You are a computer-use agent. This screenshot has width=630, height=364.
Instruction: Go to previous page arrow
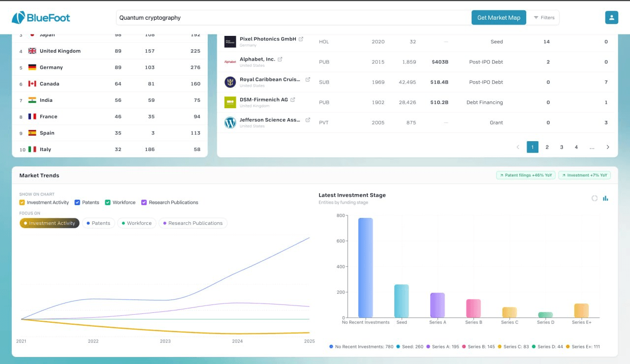[518, 147]
